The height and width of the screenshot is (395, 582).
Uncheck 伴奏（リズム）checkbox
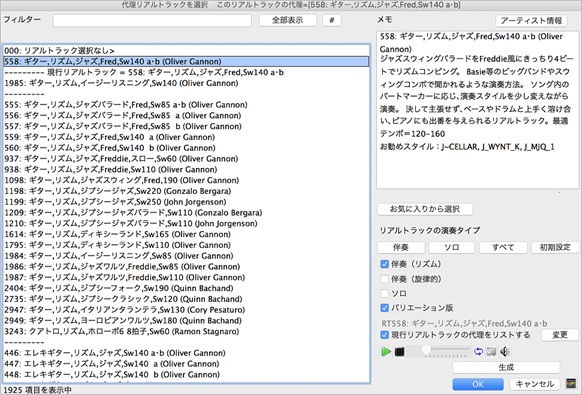pyautogui.click(x=385, y=264)
